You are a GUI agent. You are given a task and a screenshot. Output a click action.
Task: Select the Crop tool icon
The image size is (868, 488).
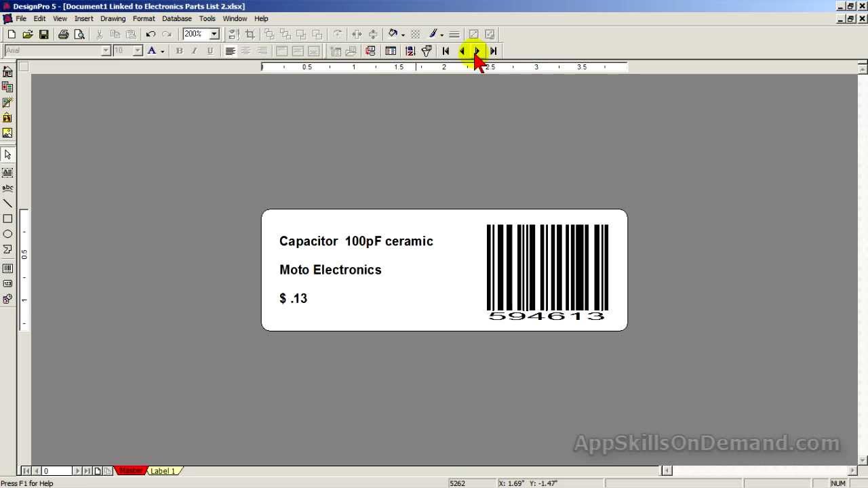coord(250,34)
